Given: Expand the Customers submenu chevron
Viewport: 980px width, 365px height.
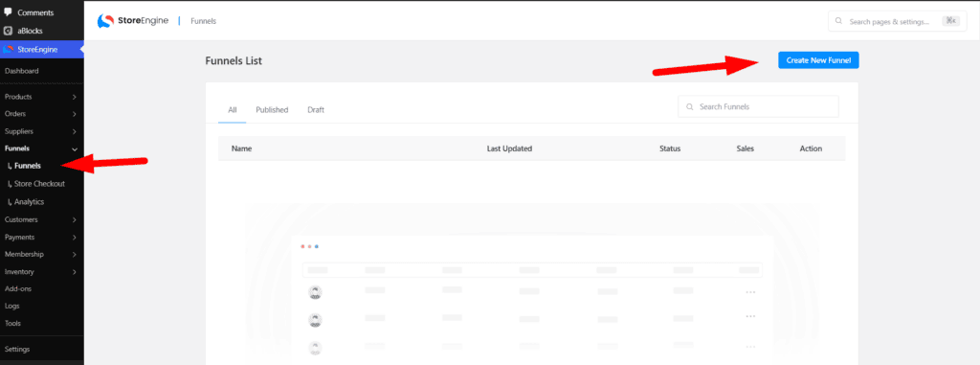Looking at the screenshot, I should point(75,219).
